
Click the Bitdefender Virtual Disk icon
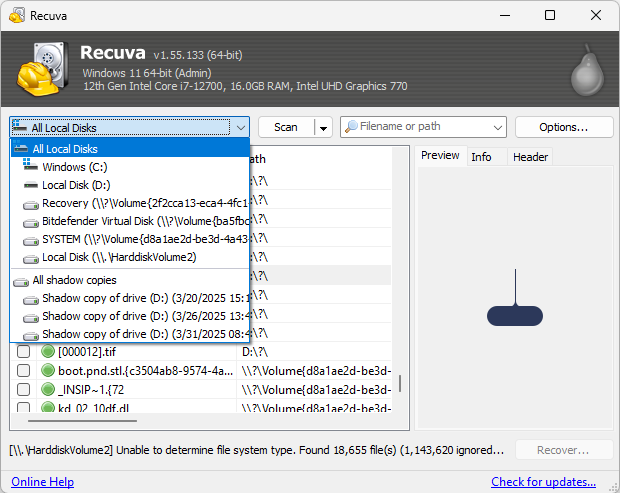click(31, 223)
